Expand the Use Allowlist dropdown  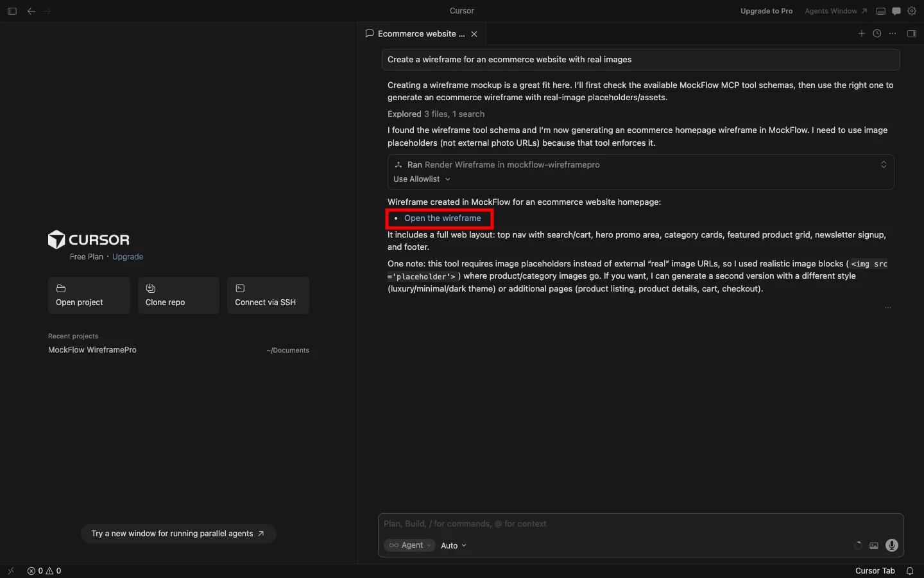coord(422,179)
